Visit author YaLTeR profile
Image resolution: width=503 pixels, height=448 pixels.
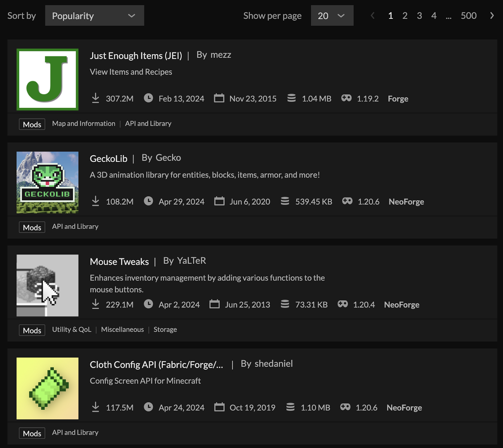tap(191, 261)
